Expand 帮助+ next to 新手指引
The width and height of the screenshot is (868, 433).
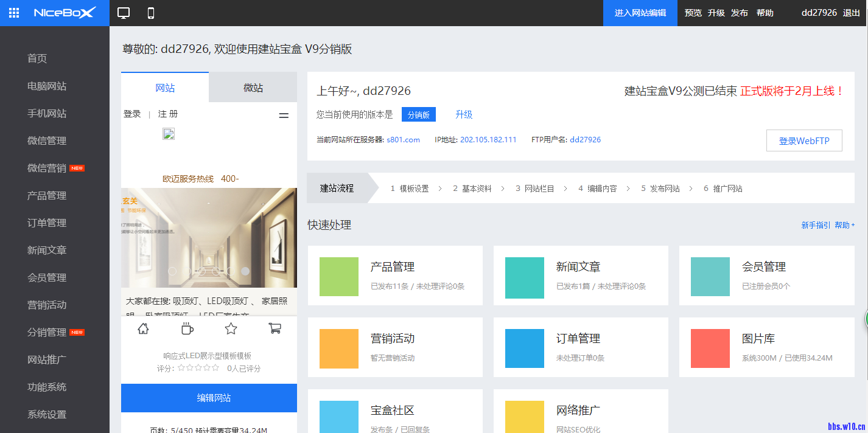click(x=845, y=225)
